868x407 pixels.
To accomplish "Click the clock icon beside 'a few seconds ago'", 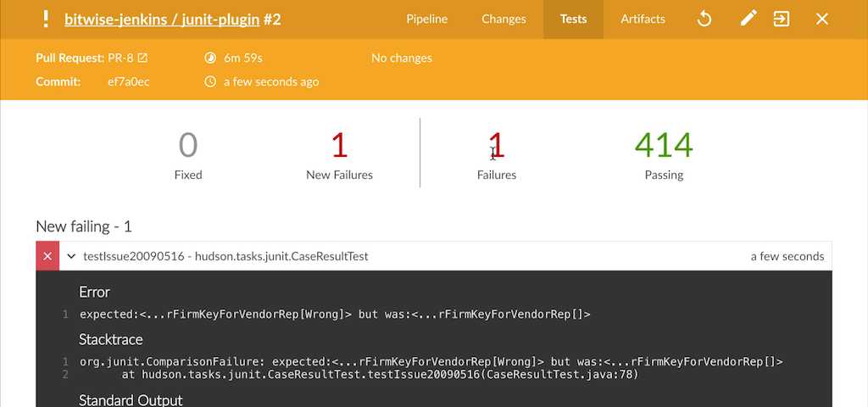I will coord(210,82).
